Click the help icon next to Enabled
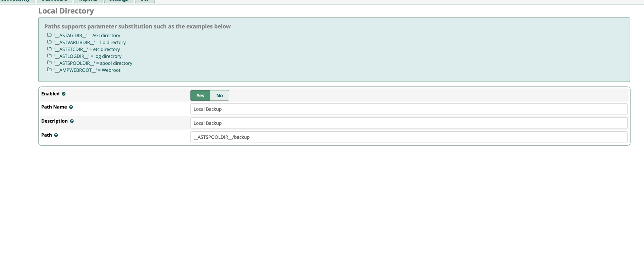This screenshot has height=271, width=644. (x=63, y=94)
